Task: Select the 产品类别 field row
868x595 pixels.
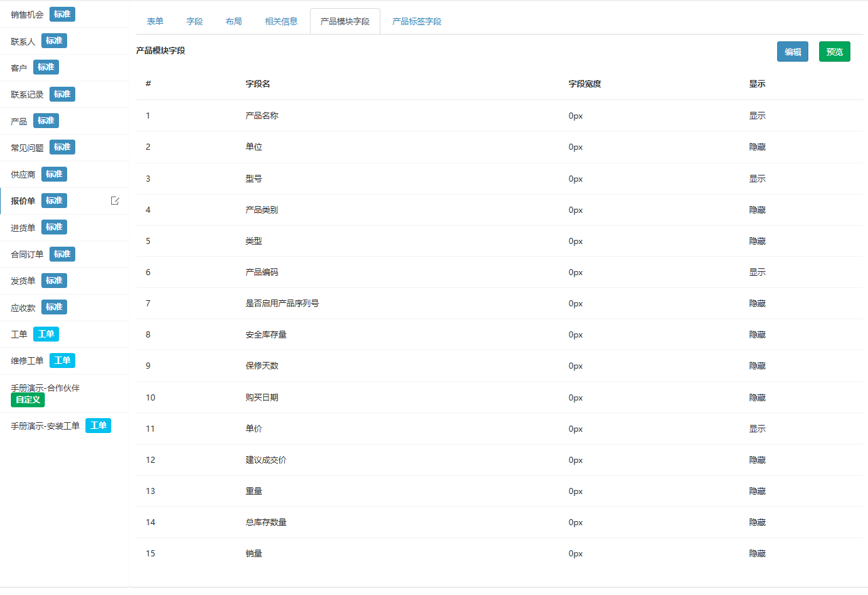Action: point(499,210)
